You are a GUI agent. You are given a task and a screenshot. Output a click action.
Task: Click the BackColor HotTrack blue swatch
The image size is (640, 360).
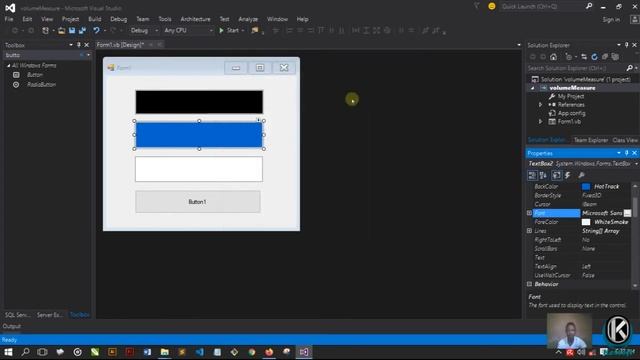click(x=586, y=187)
